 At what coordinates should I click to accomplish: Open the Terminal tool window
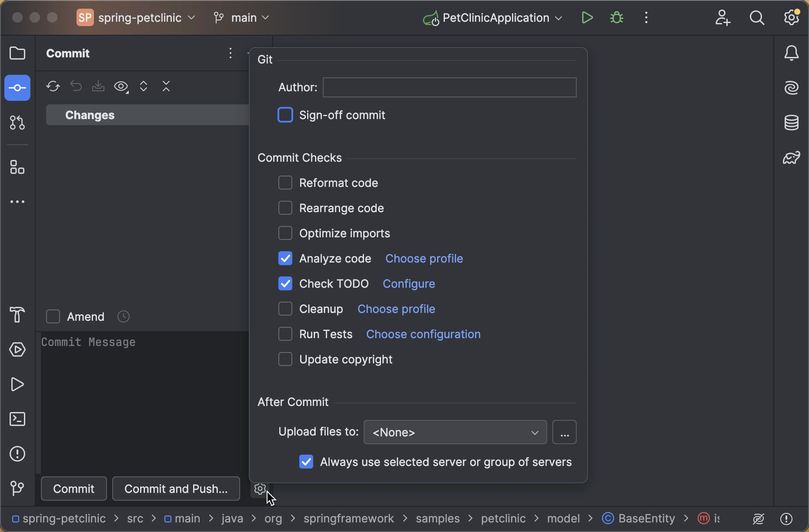click(x=17, y=419)
